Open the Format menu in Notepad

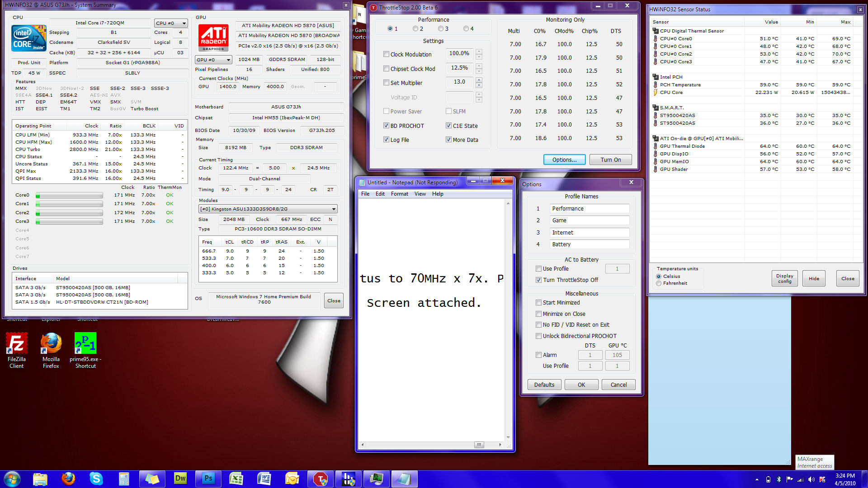click(x=399, y=194)
